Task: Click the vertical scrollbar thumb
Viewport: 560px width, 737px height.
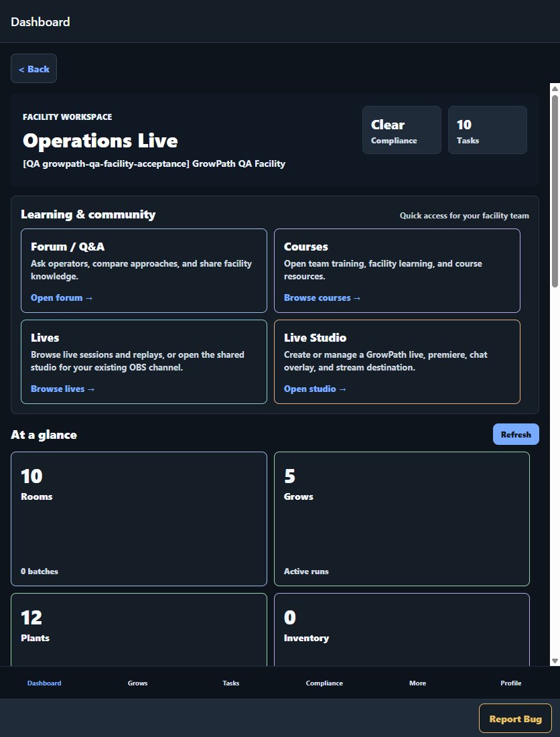Action: 555,190
